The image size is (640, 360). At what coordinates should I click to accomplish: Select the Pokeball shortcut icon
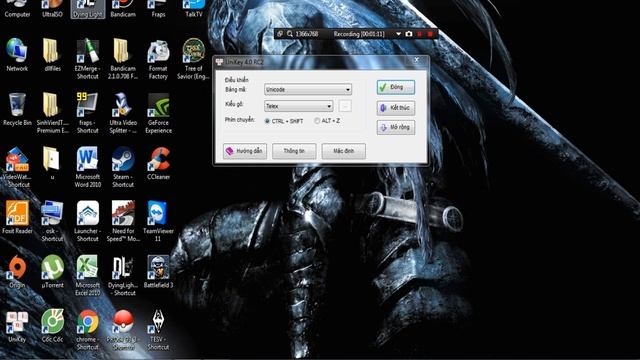[x=122, y=330]
